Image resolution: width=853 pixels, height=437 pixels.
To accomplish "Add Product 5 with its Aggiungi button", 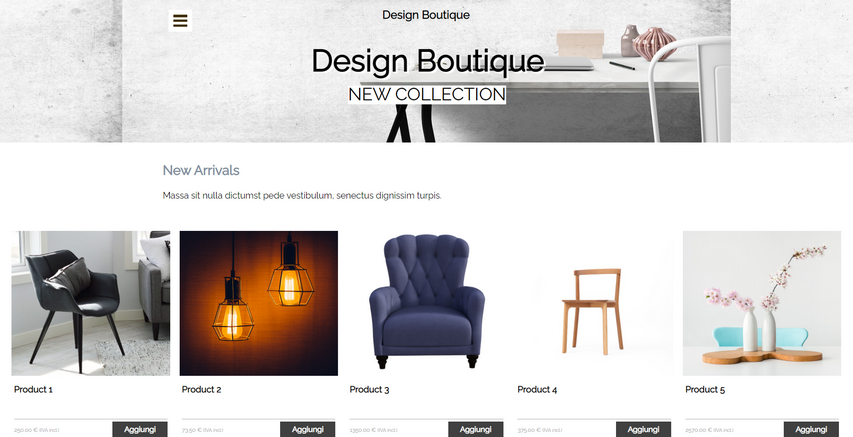I will 811,429.
